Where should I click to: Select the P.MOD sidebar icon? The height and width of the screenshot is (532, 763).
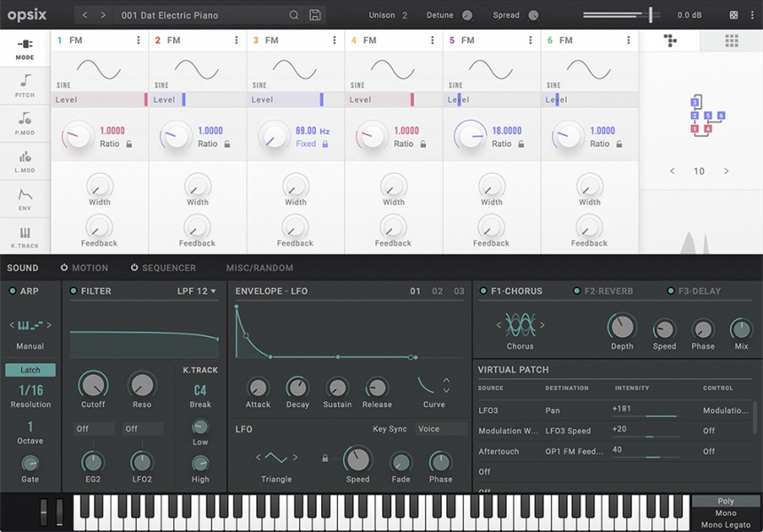point(25,124)
